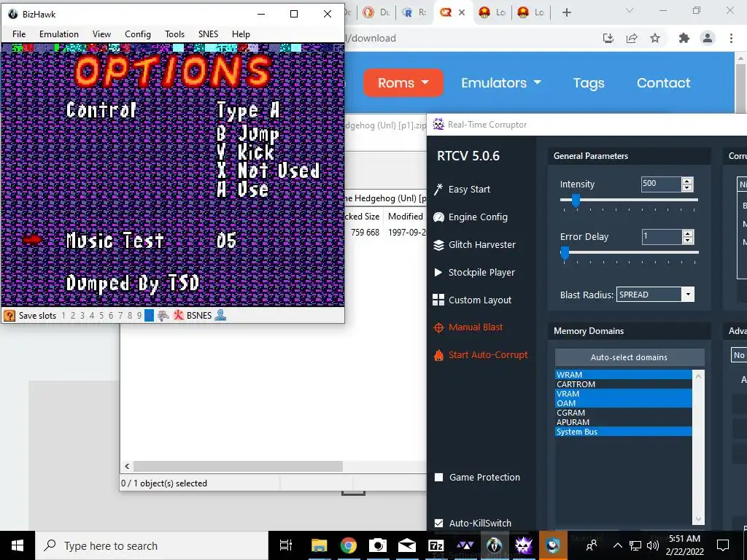Click the blue user icon in BizHawk status bar
This screenshot has height=560, width=747.
pos(220,315)
